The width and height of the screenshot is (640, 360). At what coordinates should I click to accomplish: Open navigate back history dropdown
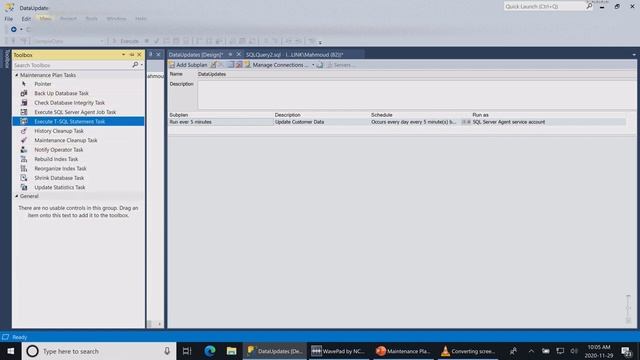pos(21,29)
